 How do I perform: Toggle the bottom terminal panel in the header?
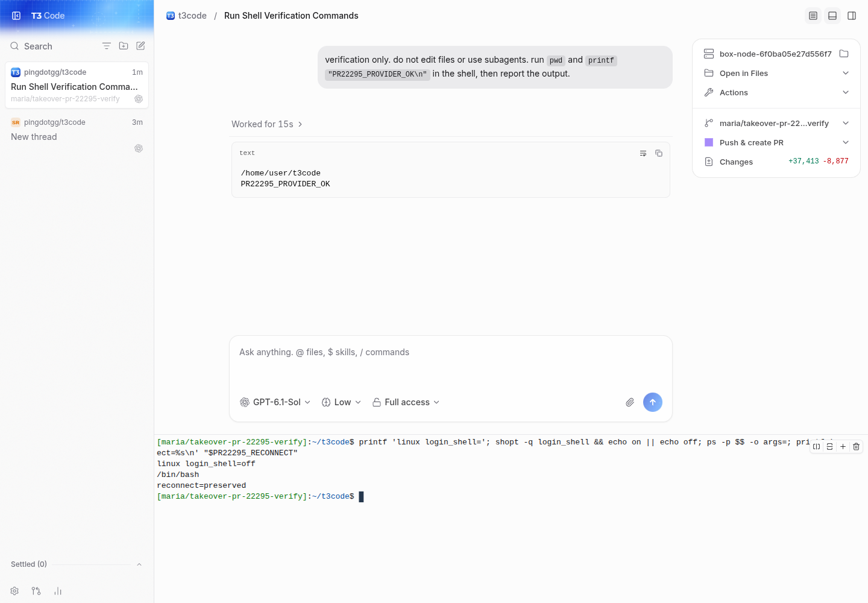point(832,16)
